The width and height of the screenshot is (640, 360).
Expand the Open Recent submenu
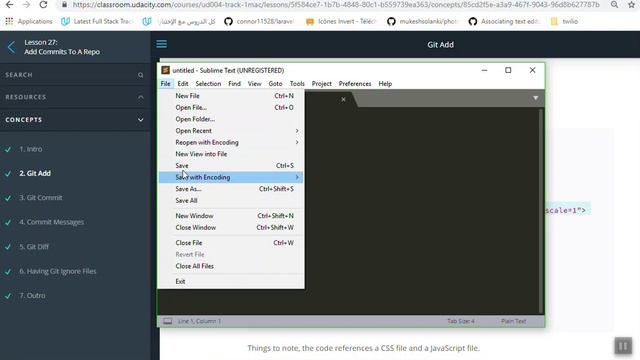(x=231, y=131)
